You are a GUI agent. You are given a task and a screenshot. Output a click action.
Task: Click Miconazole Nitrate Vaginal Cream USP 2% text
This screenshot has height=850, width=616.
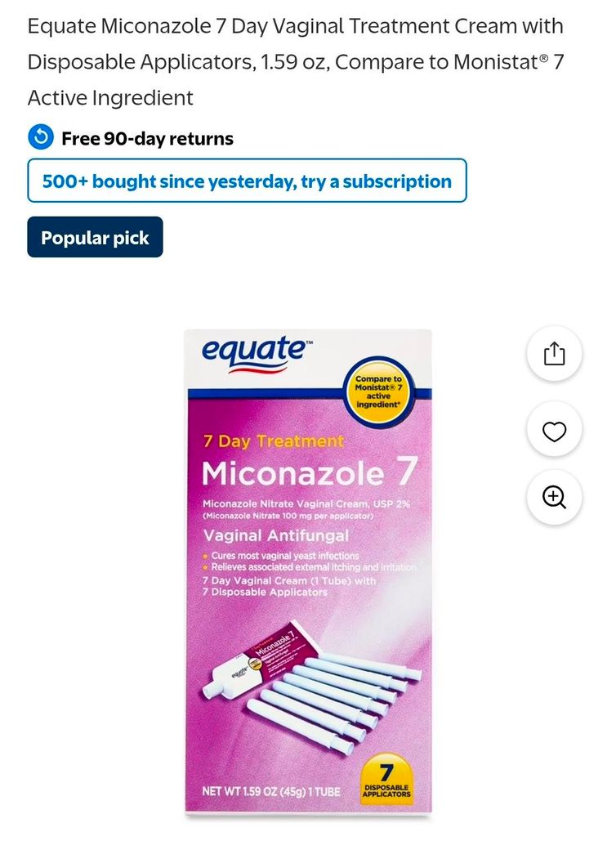[306, 503]
